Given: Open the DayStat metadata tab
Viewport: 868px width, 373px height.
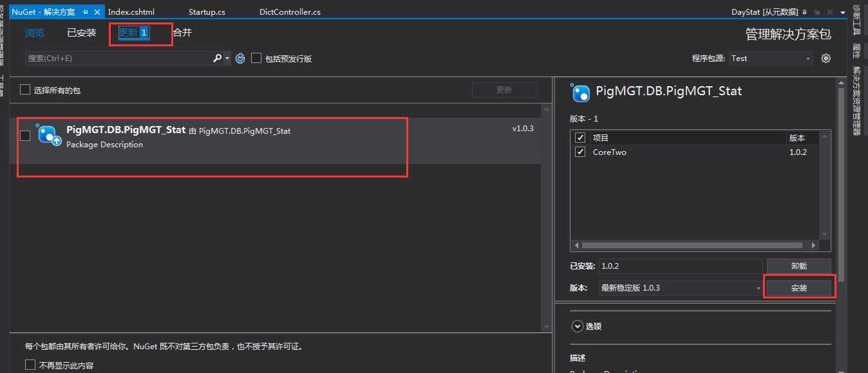Looking at the screenshot, I should 764,12.
